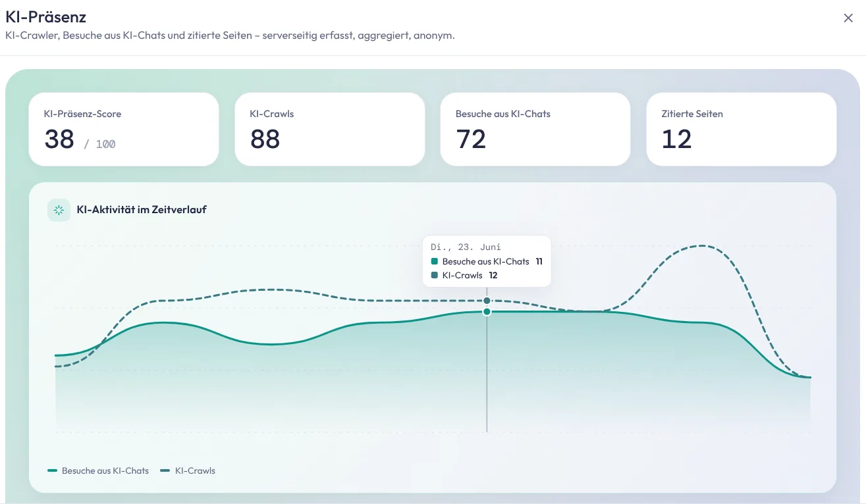The width and height of the screenshot is (866, 504).
Task: Click the 'KI-Präsenz-Score' card label
Action: pos(83,114)
